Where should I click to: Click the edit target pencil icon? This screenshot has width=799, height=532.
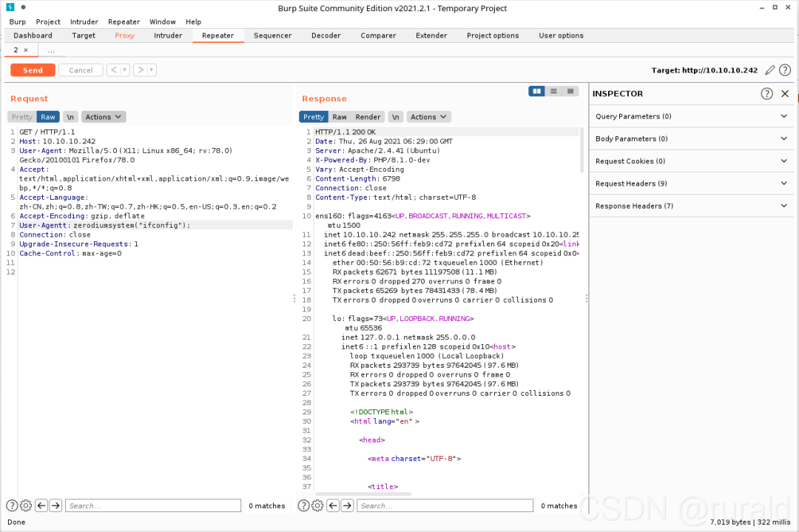pyautogui.click(x=770, y=70)
